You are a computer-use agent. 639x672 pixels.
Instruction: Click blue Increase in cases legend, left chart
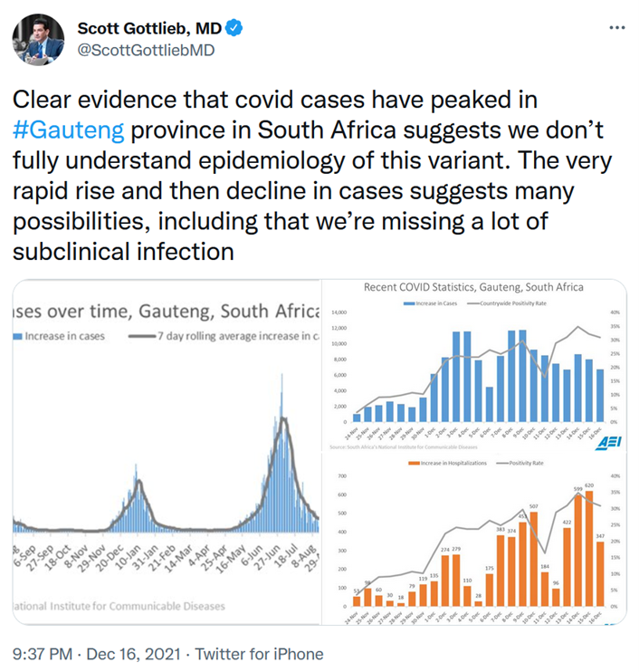pos(59,335)
